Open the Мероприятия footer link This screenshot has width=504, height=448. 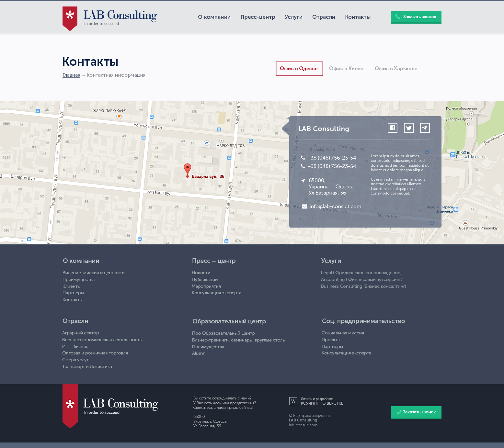(206, 286)
